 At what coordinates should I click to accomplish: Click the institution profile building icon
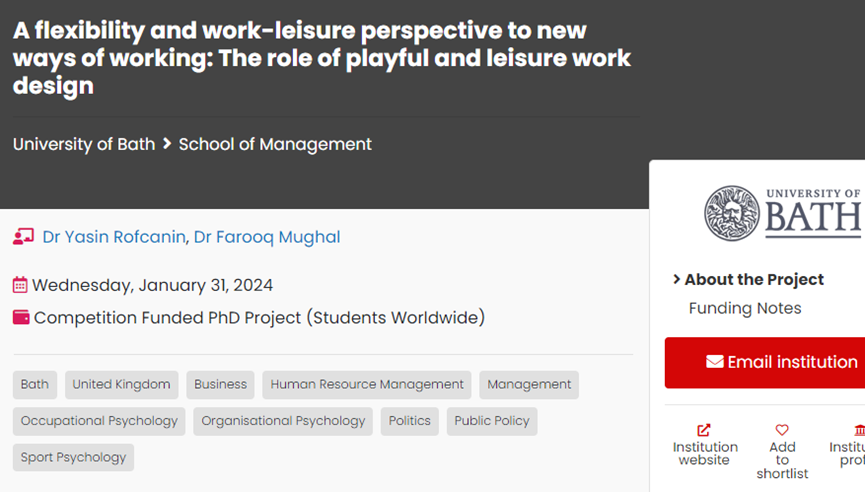tap(859, 430)
